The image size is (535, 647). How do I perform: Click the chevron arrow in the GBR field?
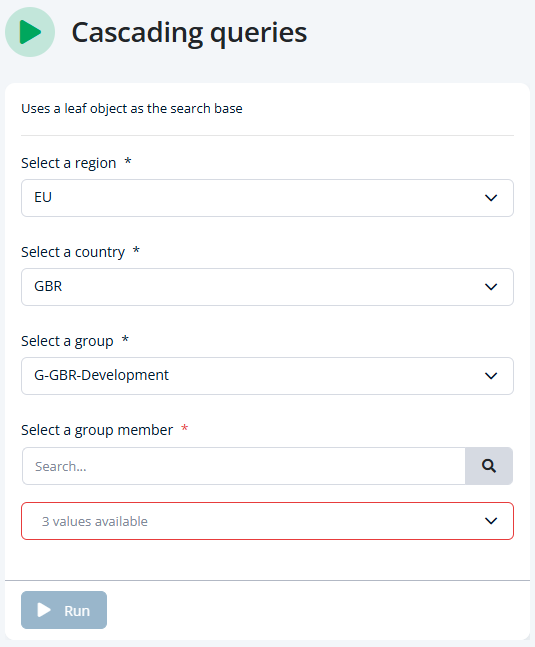(490, 287)
